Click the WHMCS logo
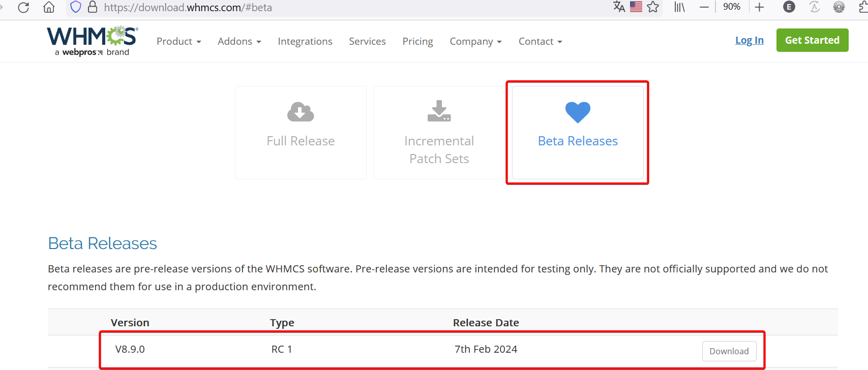 pyautogui.click(x=93, y=41)
